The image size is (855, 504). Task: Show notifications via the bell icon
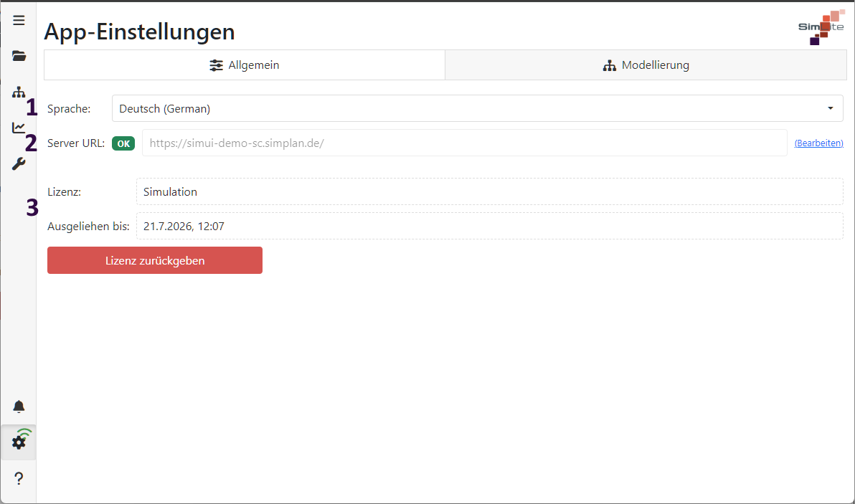tap(19, 406)
